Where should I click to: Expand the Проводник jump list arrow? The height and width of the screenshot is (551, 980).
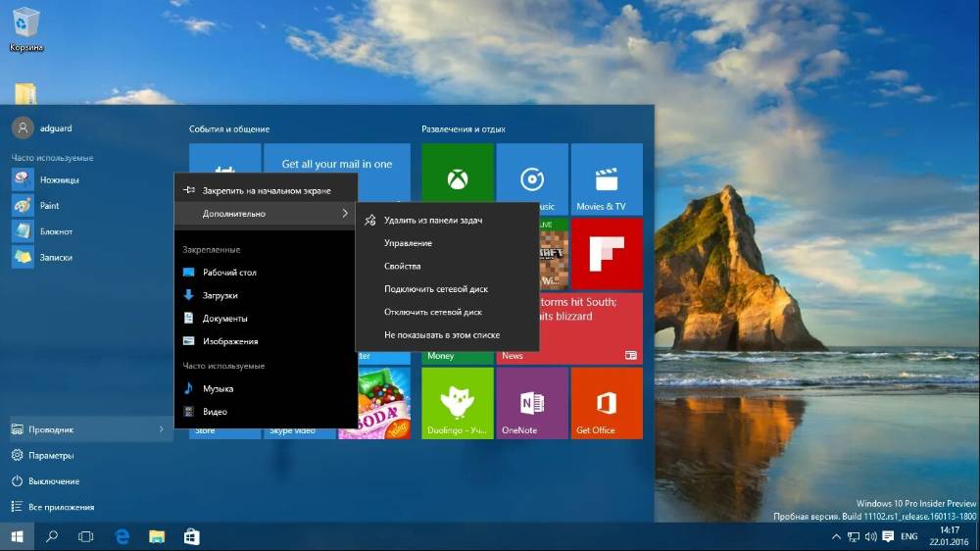(161, 429)
